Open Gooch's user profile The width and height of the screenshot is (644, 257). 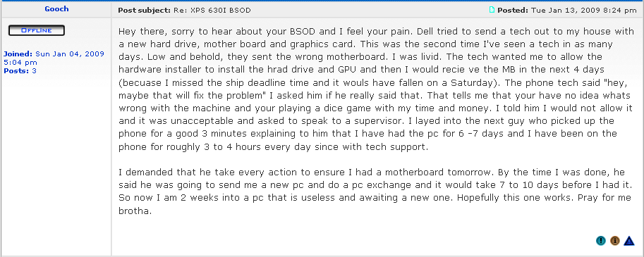coord(56,9)
